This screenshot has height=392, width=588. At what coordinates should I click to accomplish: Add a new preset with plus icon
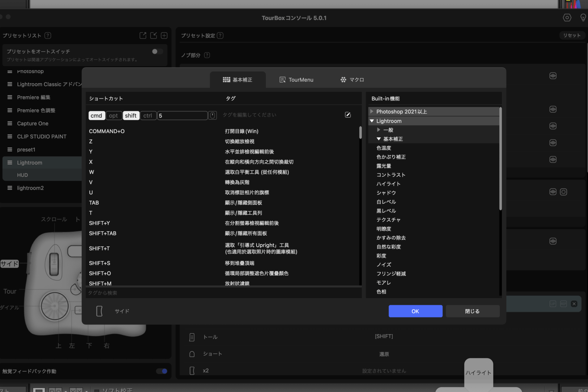coord(164,35)
